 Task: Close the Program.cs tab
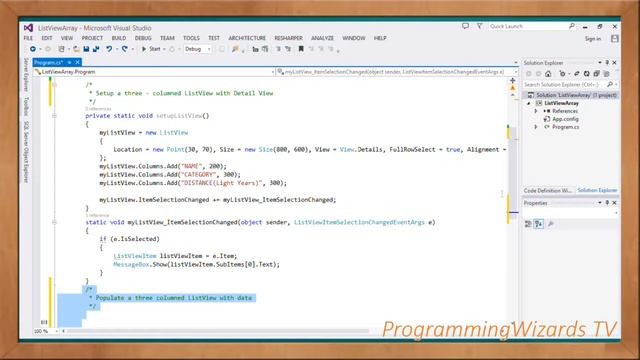tap(77, 62)
